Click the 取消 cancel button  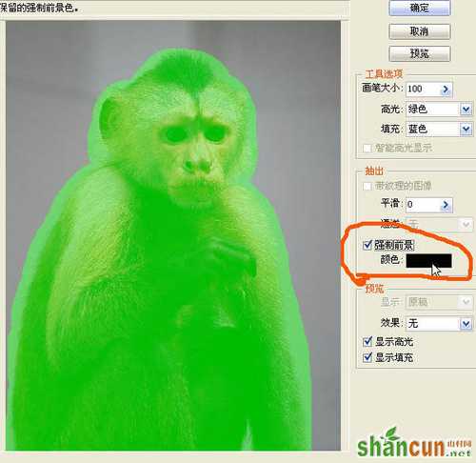(420, 31)
